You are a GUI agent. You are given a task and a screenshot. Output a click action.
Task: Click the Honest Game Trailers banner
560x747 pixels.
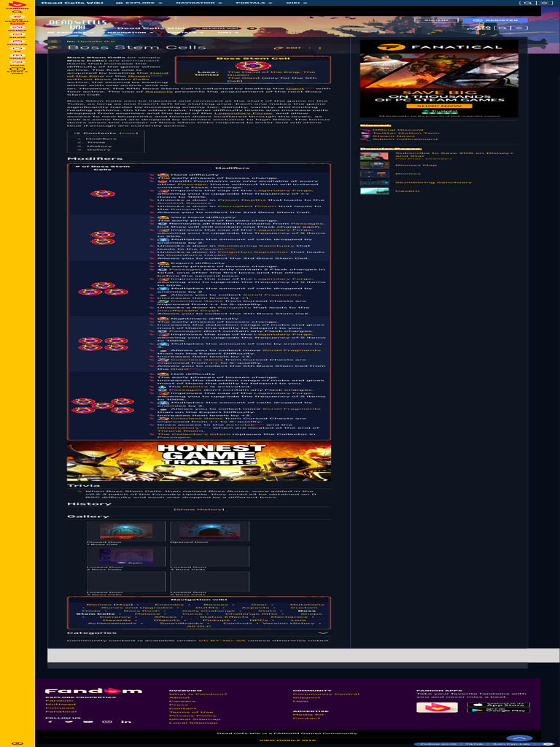point(199,462)
